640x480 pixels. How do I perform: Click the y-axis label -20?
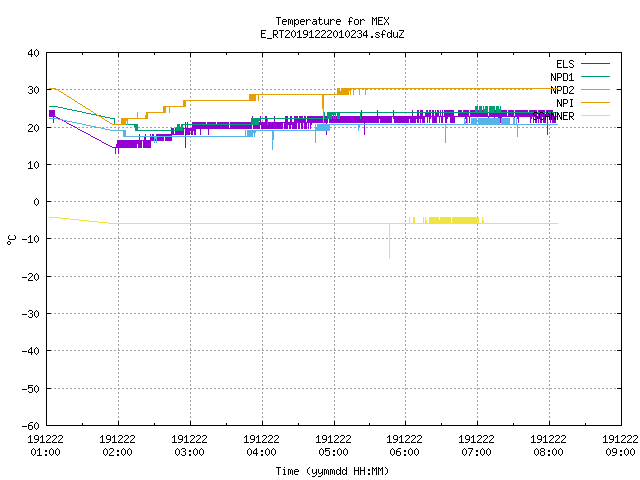click(31, 277)
